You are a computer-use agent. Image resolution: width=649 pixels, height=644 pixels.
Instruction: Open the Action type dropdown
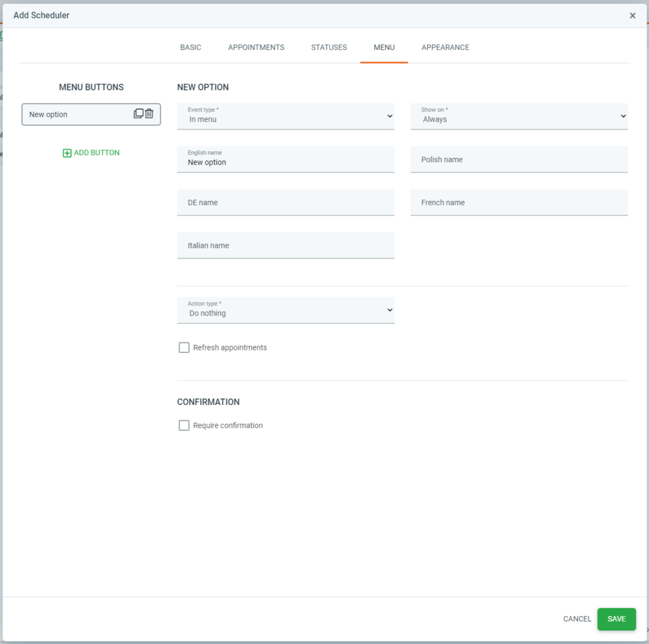click(x=285, y=311)
